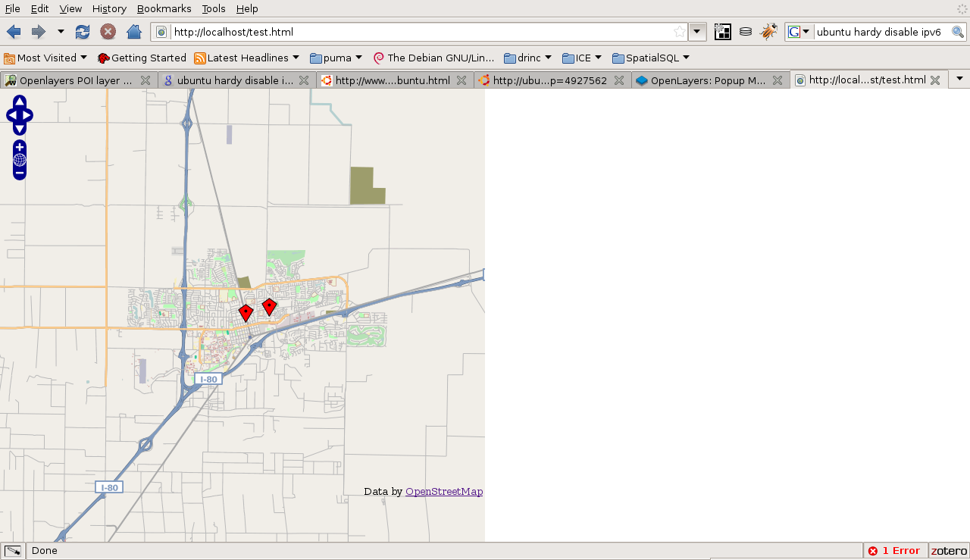Go to the browser home page

133,32
